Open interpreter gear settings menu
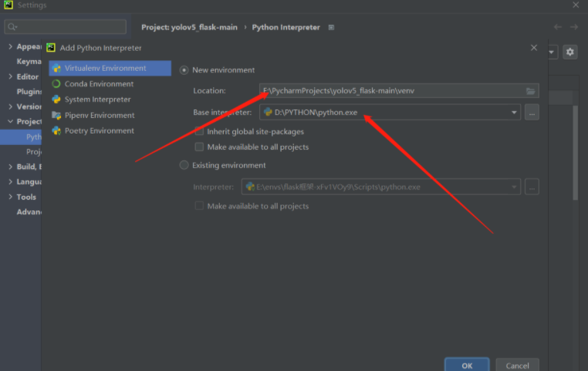The height and width of the screenshot is (371, 588). [570, 52]
